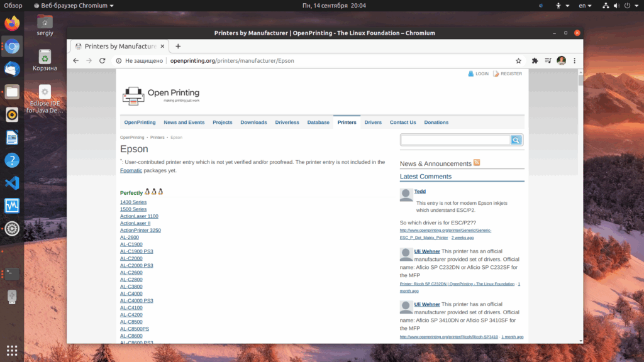Screen dimensions: 644x362
Task: Select the Printers nav tab
Action: [347, 123]
